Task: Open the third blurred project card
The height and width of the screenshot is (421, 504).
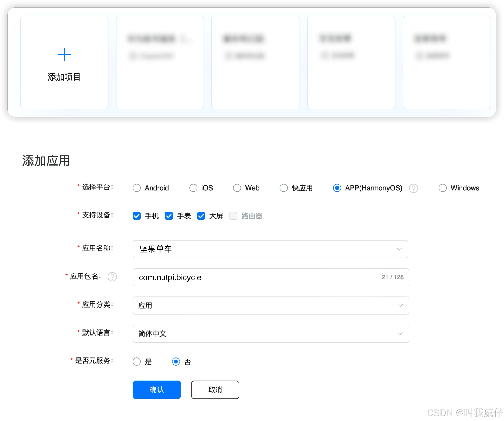Action: tap(256, 62)
